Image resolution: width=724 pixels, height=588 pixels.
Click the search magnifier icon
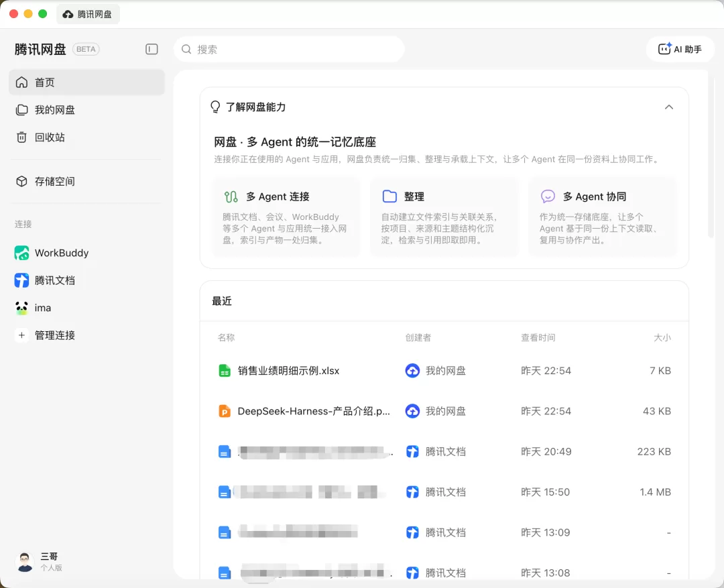[x=186, y=49]
